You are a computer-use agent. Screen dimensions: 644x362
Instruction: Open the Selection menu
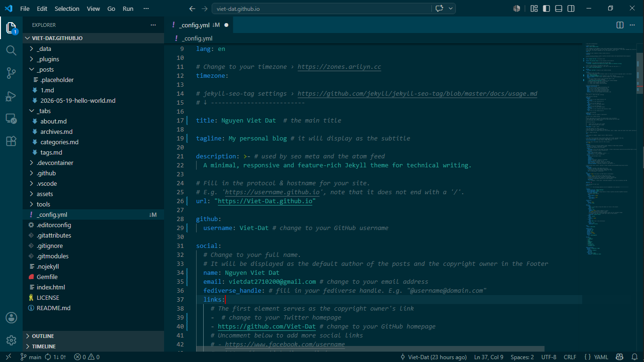[x=67, y=8]
